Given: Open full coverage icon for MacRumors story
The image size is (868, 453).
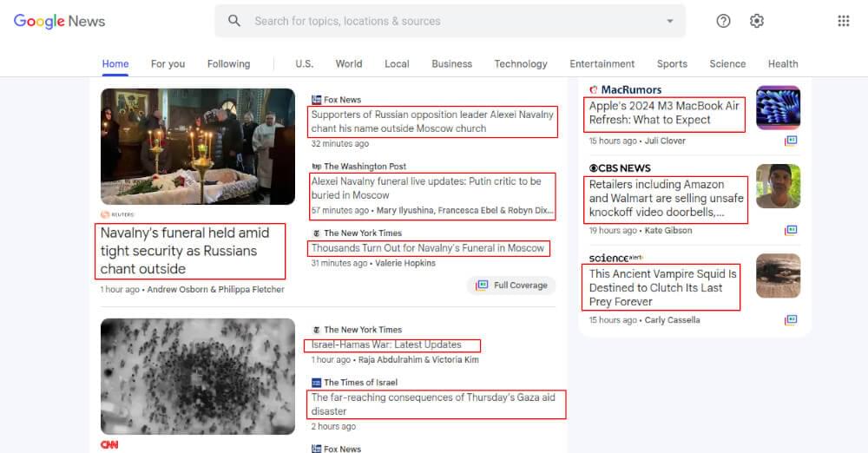Looking at the screenshot, I should click(x=791, y=141).
